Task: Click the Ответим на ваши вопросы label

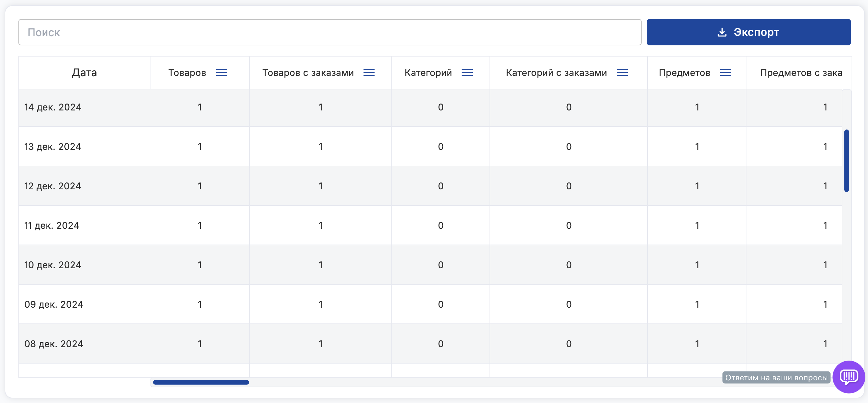Action: click(776, 377)
